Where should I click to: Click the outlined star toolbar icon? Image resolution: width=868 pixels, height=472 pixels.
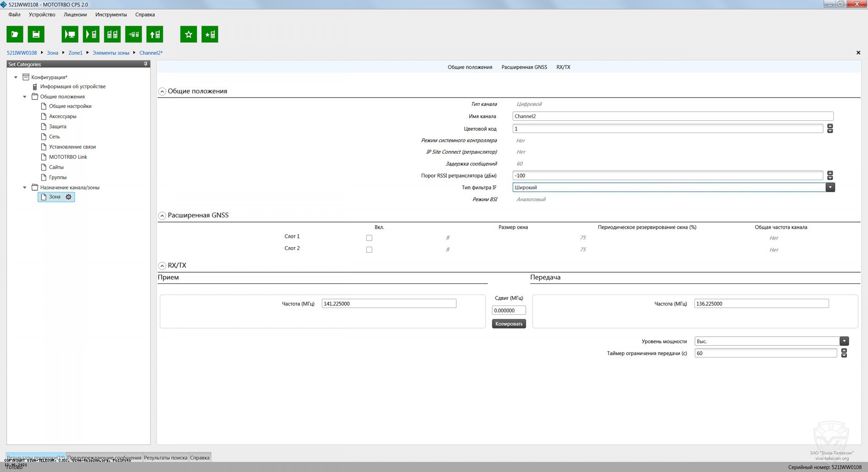click(189, 34)
